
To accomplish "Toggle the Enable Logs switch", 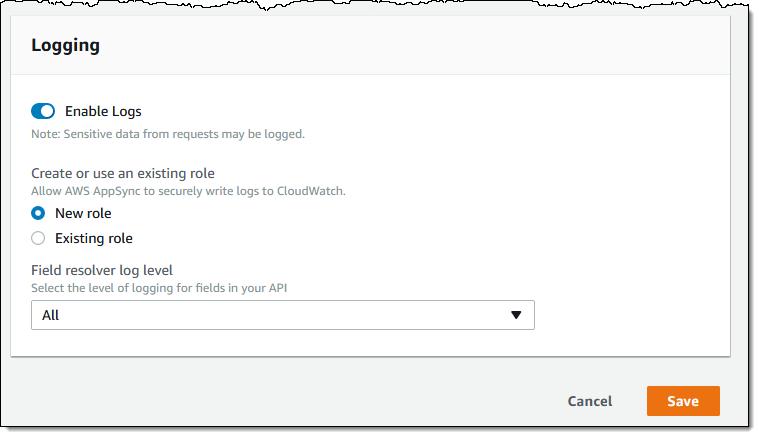I will tap(43, 111).
